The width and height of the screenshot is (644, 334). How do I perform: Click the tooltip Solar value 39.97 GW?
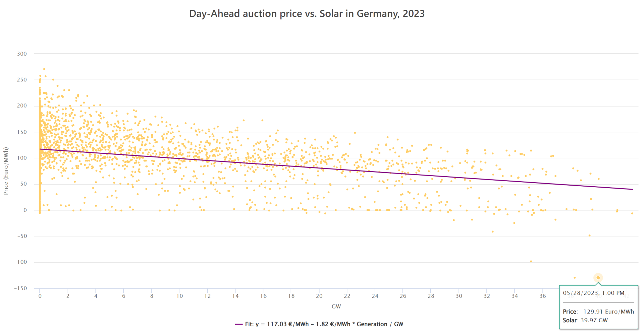coord(594,320)
